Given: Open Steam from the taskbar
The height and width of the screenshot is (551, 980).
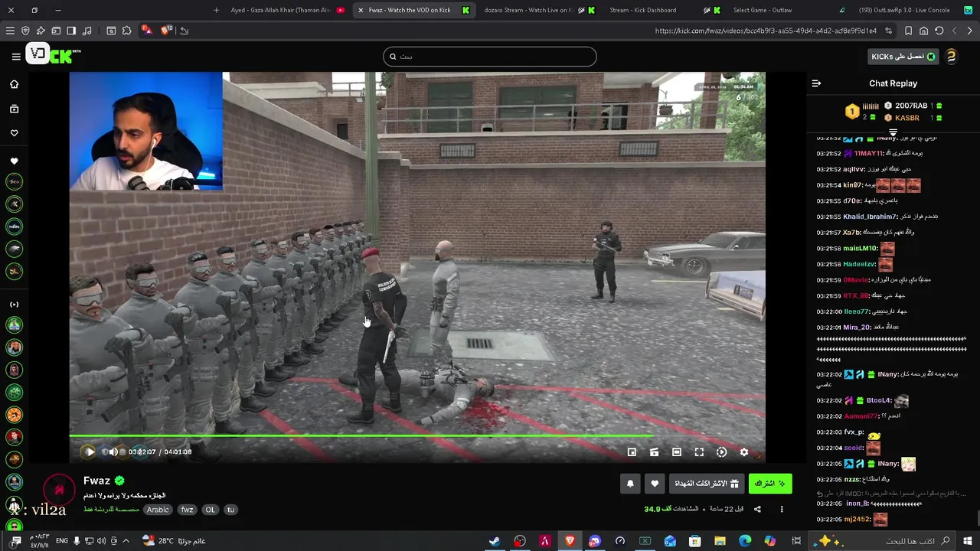Looking at the screenshot, I should click(495, 541).
